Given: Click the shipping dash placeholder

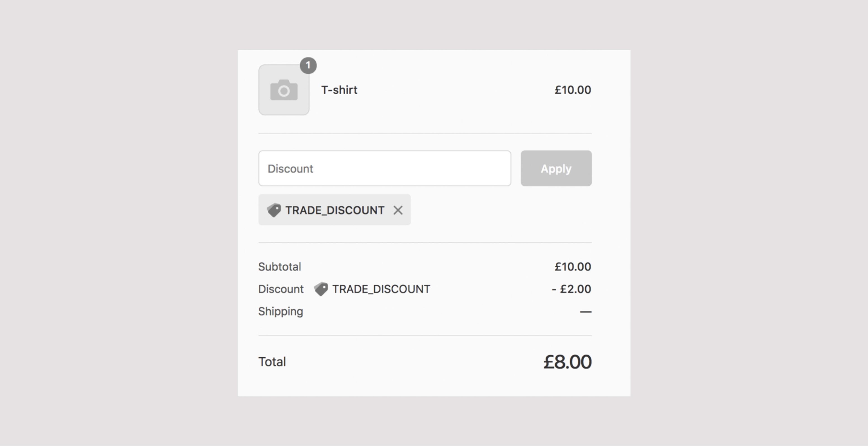Looking at the screenshot, I should point(585,312).
